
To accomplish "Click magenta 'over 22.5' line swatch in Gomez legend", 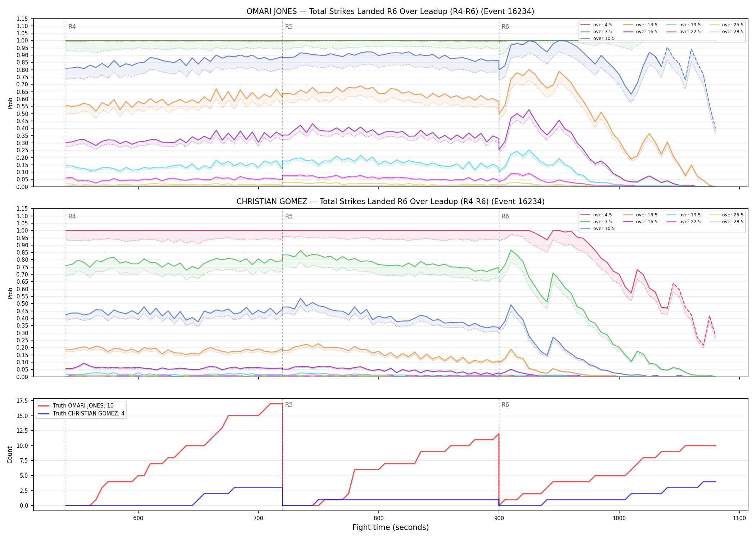I will (x=671, y=222).
